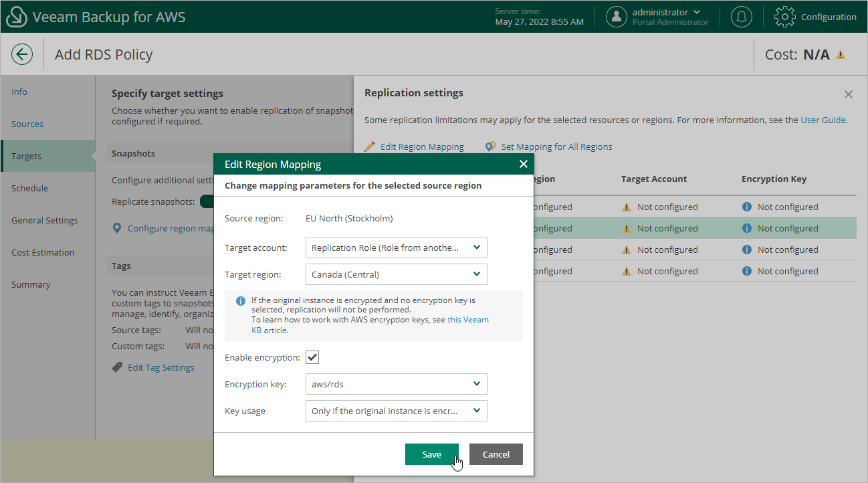
Task: Expand the Encryption key dropdown showing aws/rds
Action: click(x=396, y=384)
